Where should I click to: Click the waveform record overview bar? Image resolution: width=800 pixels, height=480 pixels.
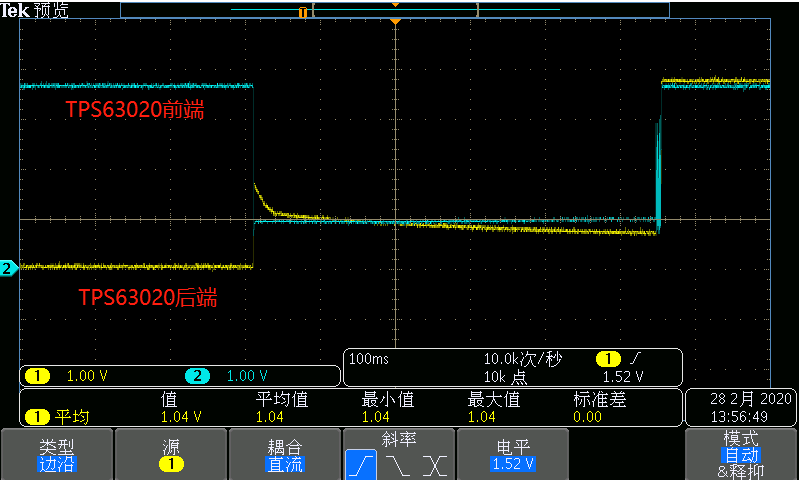click(395, 10)
